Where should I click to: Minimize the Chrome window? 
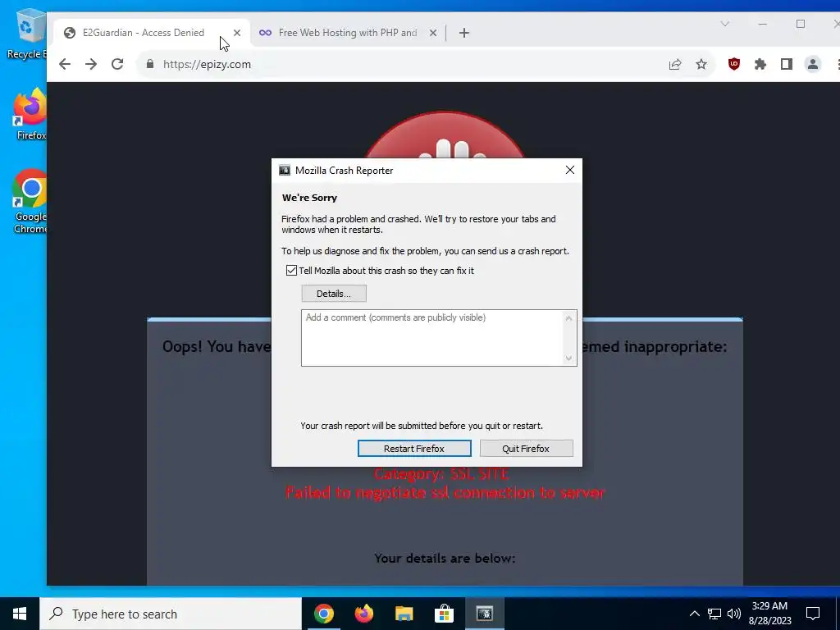pyautogui.click(x=762, y=24)
